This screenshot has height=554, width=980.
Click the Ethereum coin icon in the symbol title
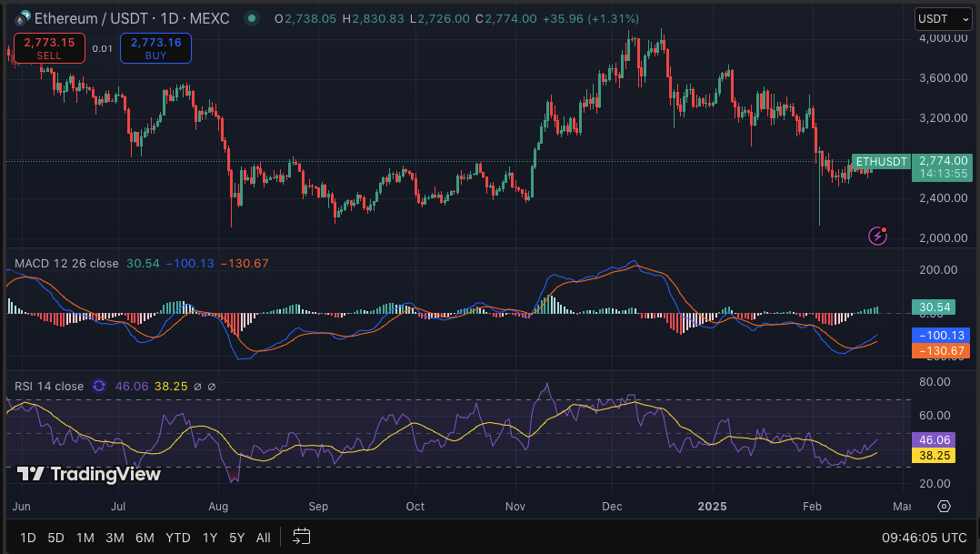22,17
